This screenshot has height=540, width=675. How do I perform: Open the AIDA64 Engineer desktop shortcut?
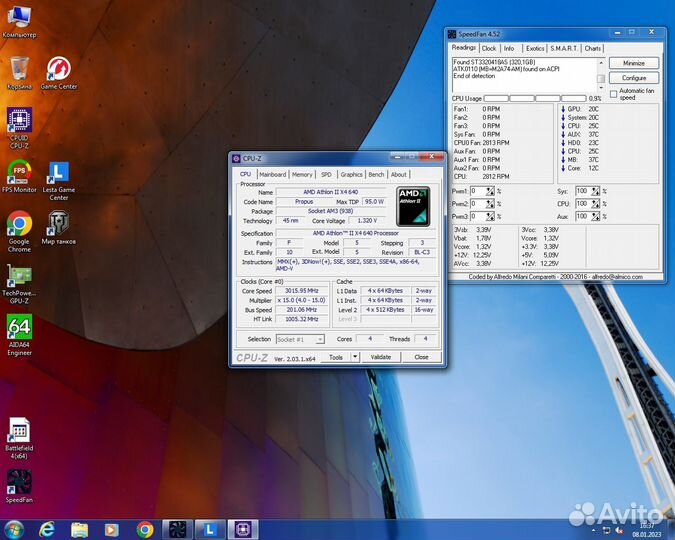(19, 335)
